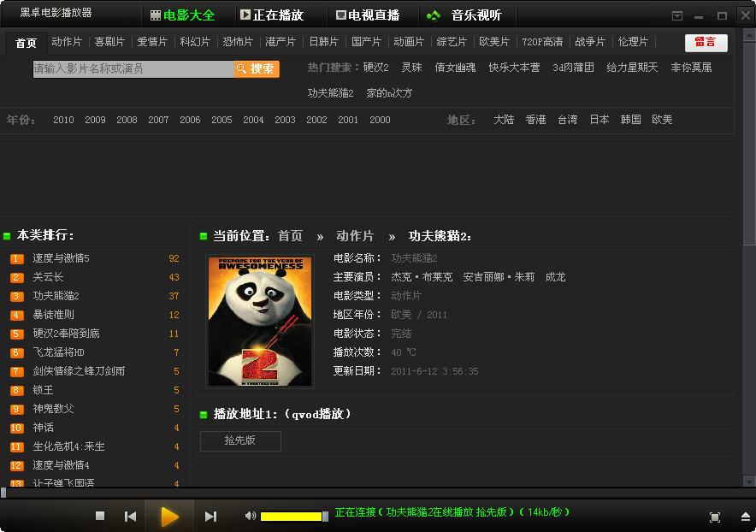Image resolution: width=756 pixels, height=532 pixels.
Task: Filter by region 欧美
Action: tap(662, 120)
